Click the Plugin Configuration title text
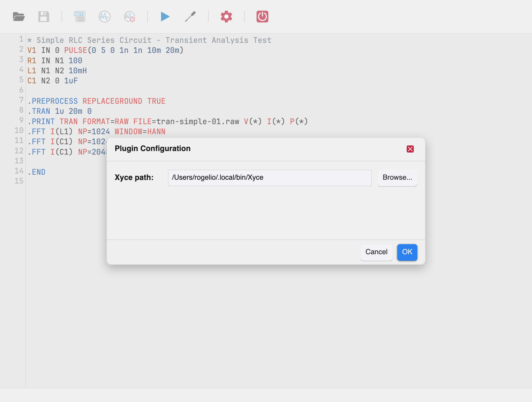 153,148
